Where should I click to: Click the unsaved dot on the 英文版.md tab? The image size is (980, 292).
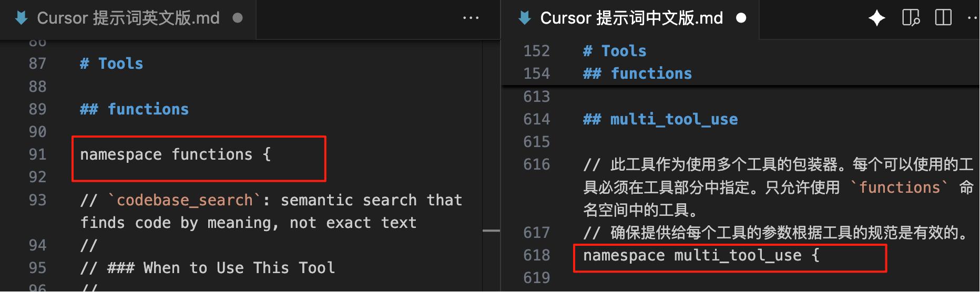[x=238, y=18]
